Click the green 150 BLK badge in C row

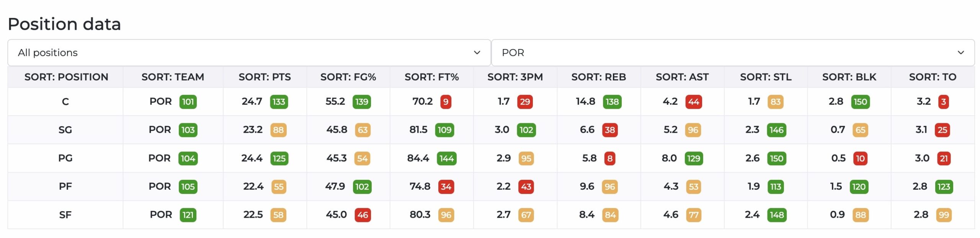tap(860, 102)
